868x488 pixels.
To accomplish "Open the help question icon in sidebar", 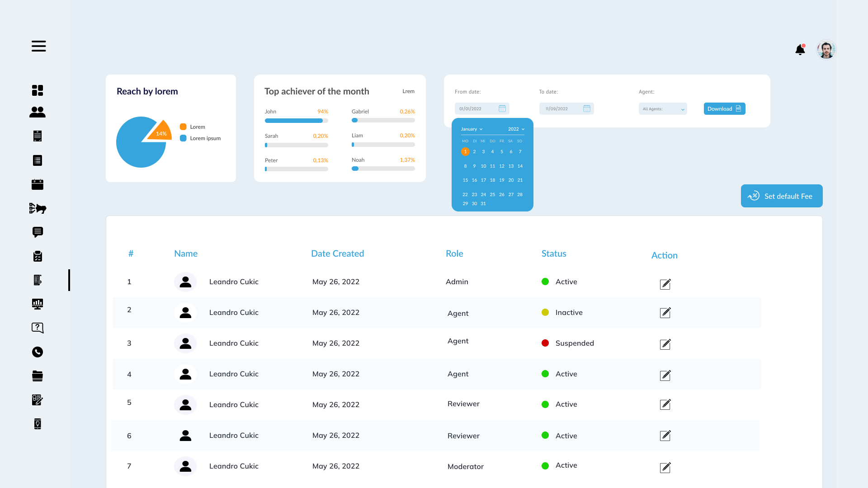I will tap(38, 328).
